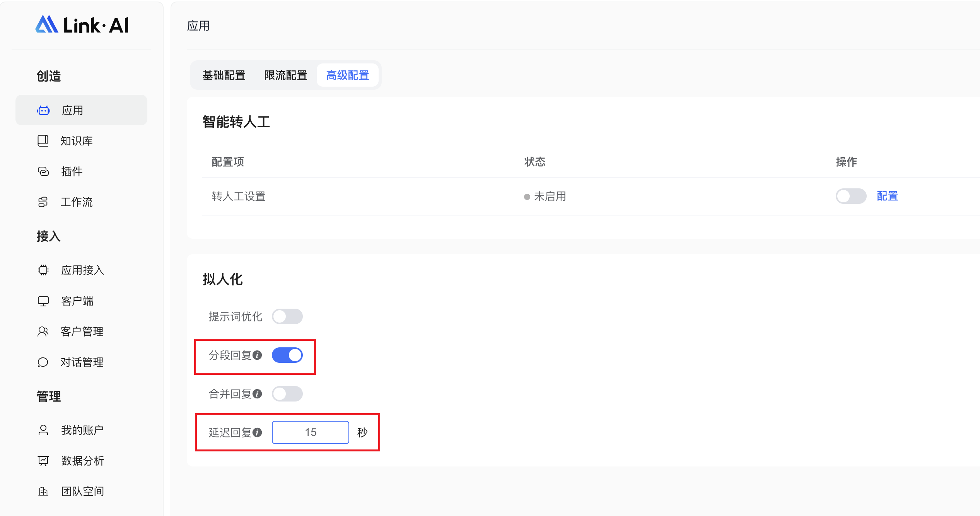Viewport: 980px width, 516px height.
Task: Click the 工作流 workflow icon
Action: click(43, 202)
